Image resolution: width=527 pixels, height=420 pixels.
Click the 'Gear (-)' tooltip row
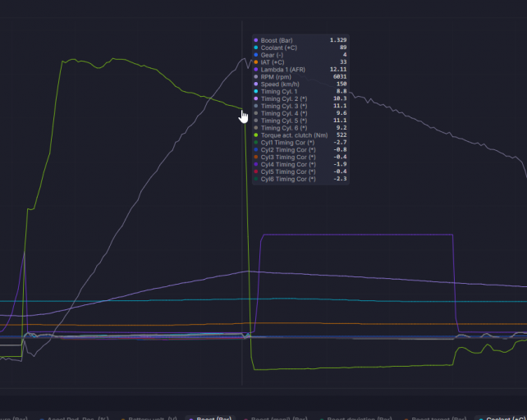[300, 55]
